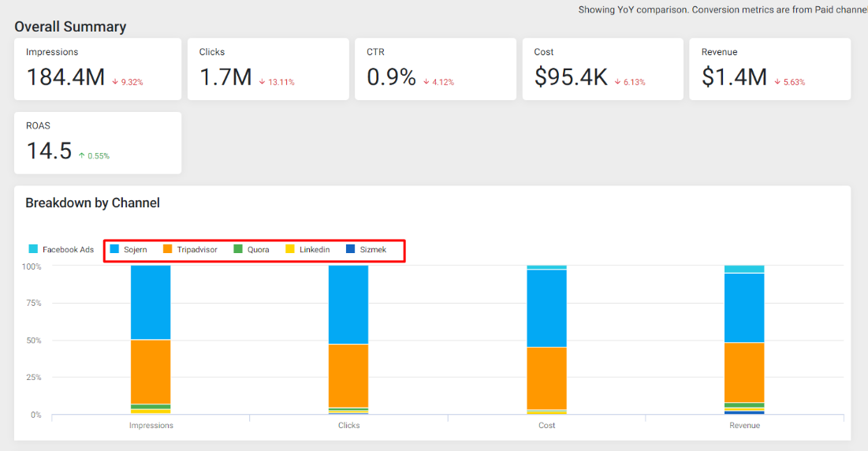Click the Showing YoY comparison note
The image size is (868, 451).
click(723, 9)
